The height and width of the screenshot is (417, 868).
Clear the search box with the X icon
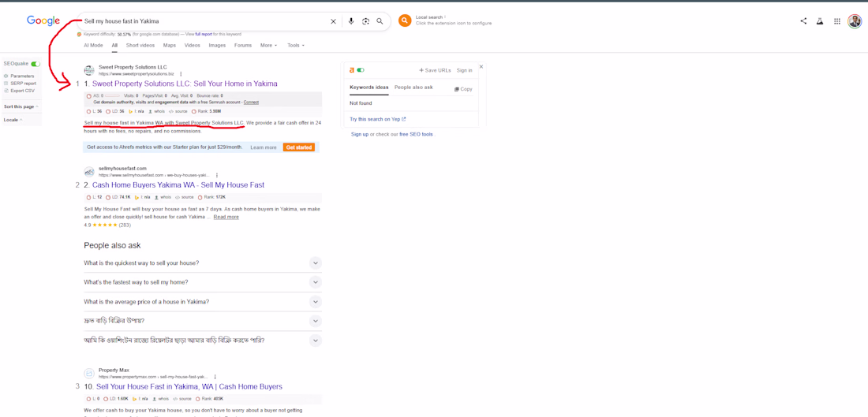(x=333, y=21)
